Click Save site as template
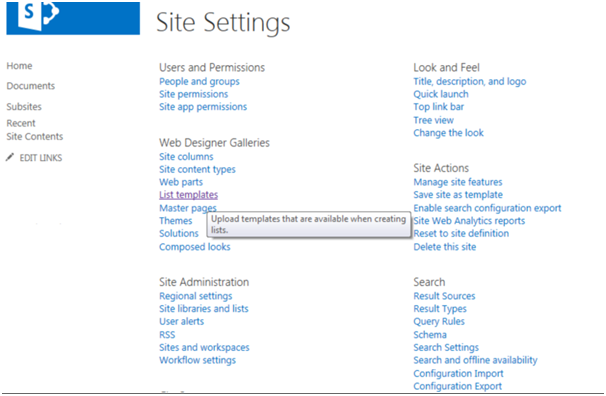 (458, 195)
